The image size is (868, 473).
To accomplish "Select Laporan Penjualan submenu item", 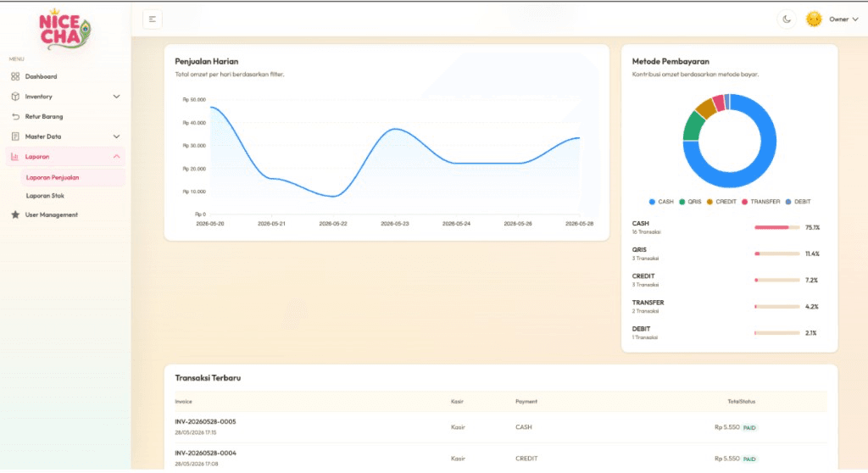I will click(x=73, y=178).
